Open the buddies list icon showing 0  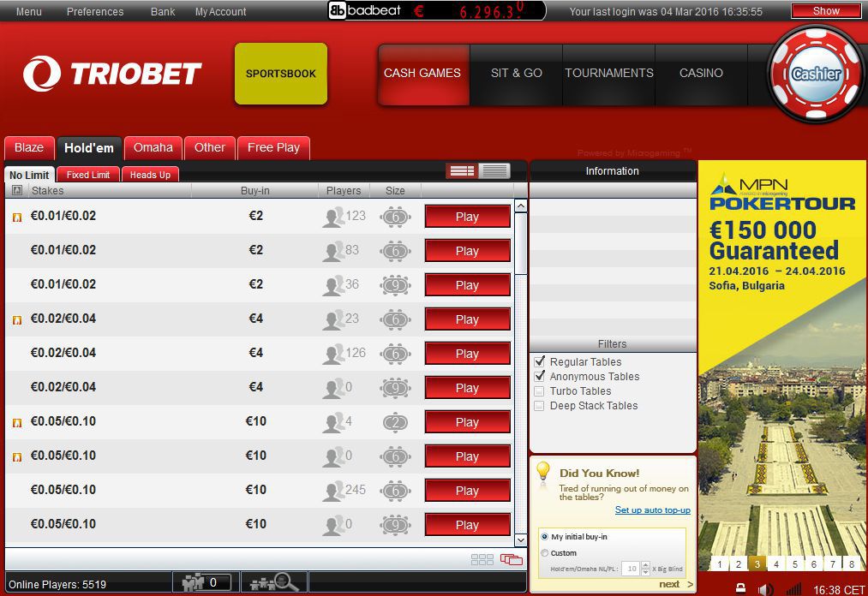[206, 582]
